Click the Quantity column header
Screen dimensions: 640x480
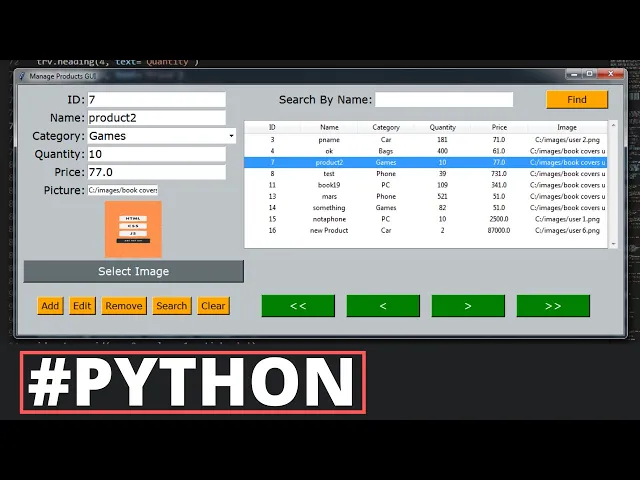pyautogui.click(x=442, y=127)
